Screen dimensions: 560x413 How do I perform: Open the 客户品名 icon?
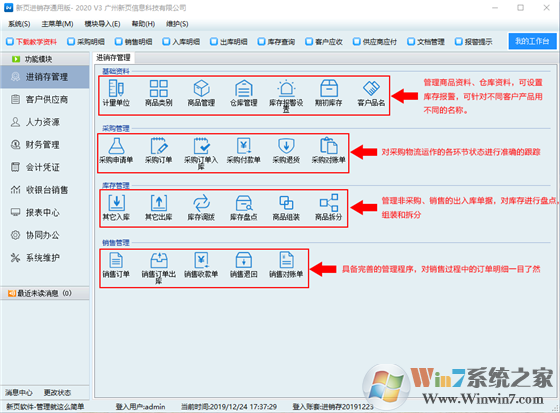[x=371, y=93]
